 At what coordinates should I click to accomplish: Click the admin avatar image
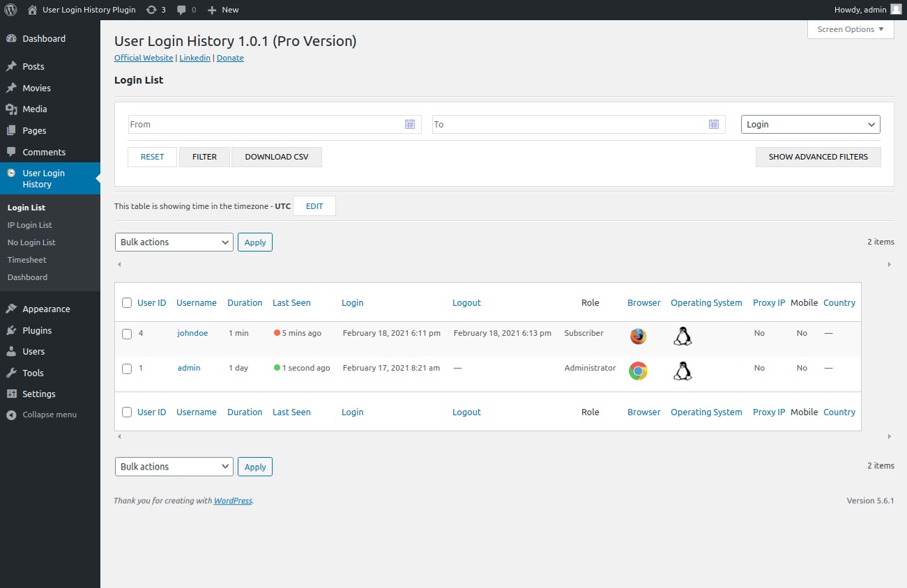click(895, 10)
